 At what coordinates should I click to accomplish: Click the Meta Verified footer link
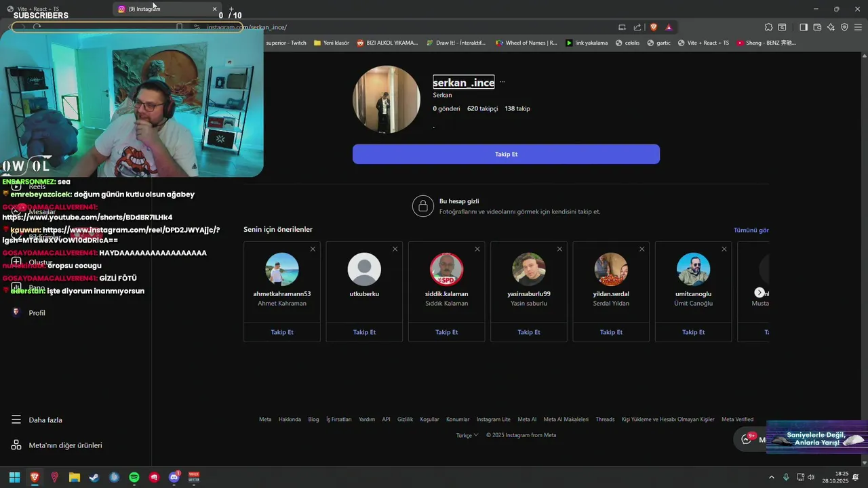(x=737, y=419)
